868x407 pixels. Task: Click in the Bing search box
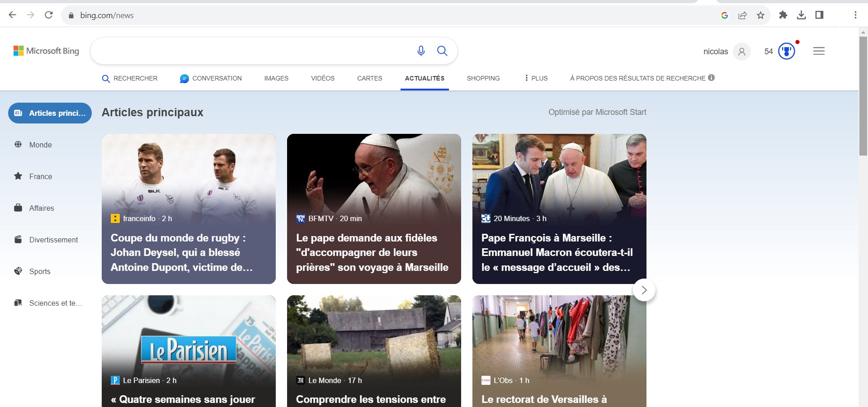tap(251, 51)
